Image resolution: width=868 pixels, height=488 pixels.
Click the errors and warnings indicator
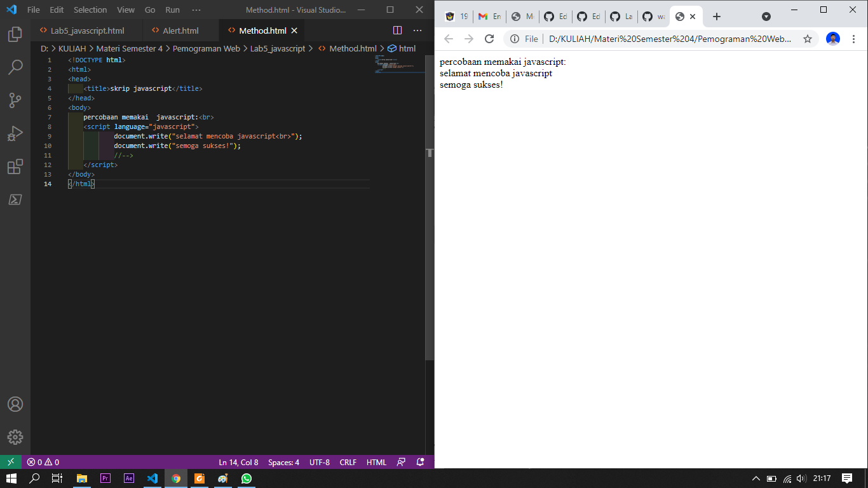43,463
